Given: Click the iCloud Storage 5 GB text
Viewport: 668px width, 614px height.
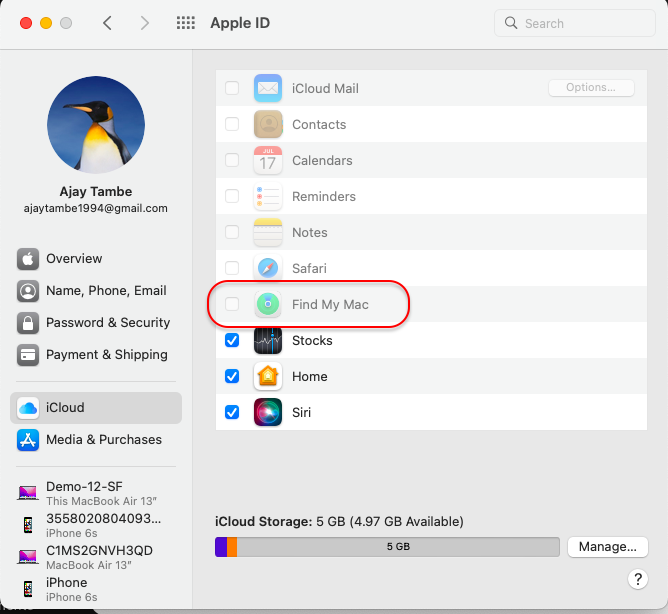Looking at the screenshot, I should 339,522.
